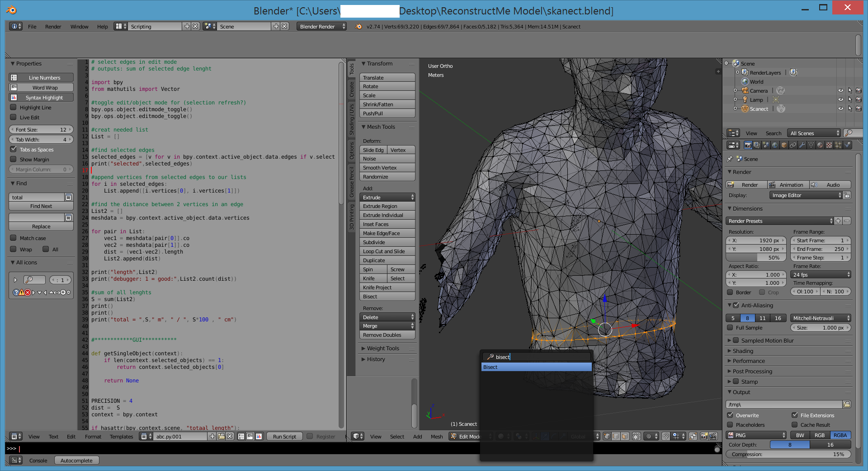Toggle line numbers icon in text editor header

[x=241, y=436]
